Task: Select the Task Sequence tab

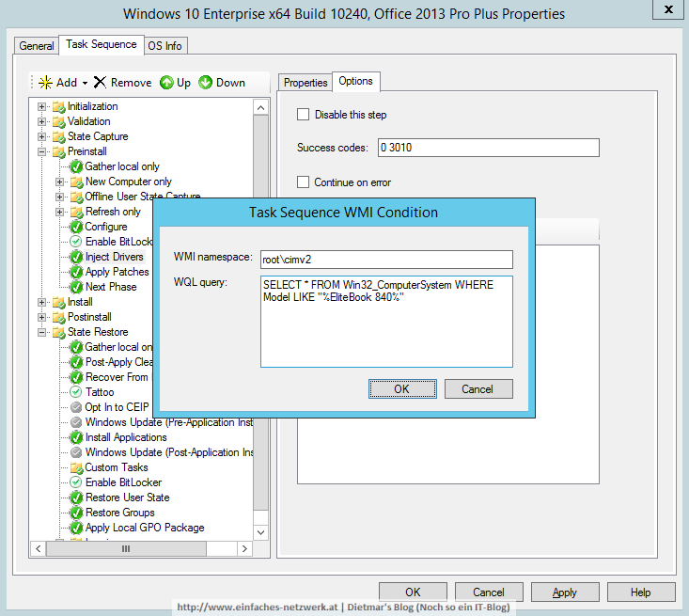Action: 102,44
